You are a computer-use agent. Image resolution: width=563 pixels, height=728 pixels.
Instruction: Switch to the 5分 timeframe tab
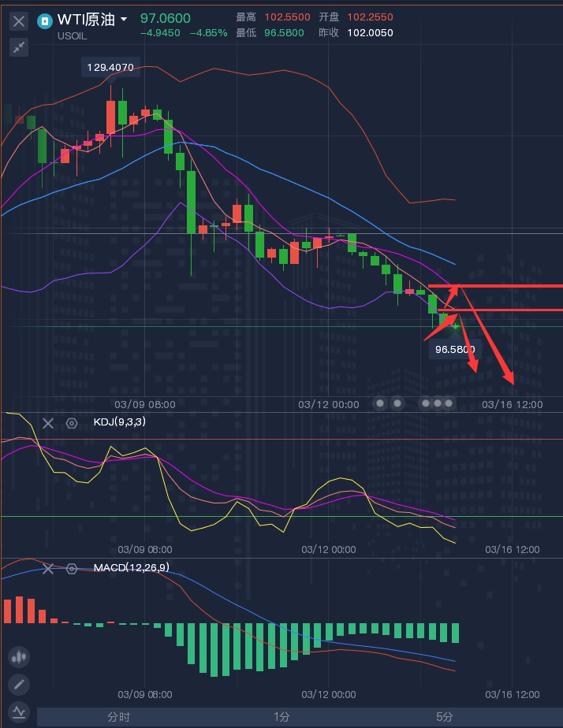[445, 717]
